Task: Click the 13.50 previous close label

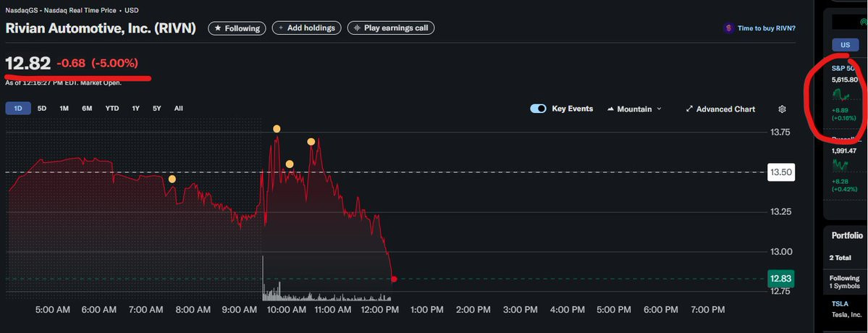Action: tap(782, 172)
